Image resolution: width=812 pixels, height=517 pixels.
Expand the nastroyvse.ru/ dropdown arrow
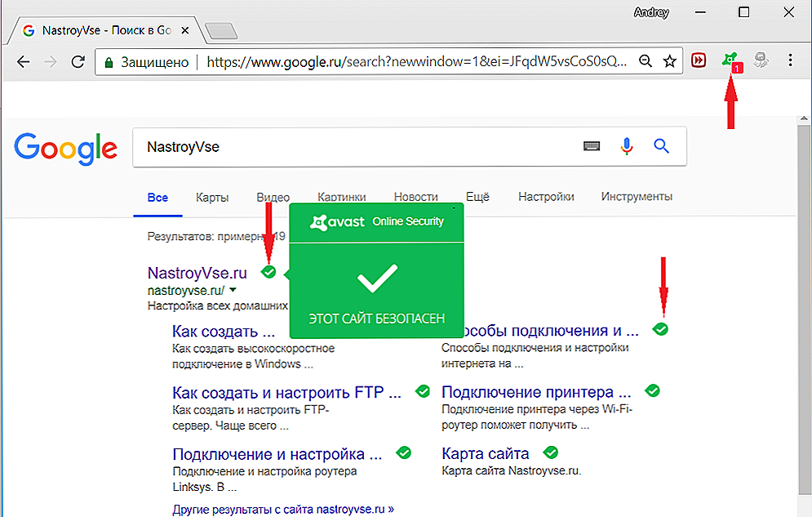click(233, 290)
